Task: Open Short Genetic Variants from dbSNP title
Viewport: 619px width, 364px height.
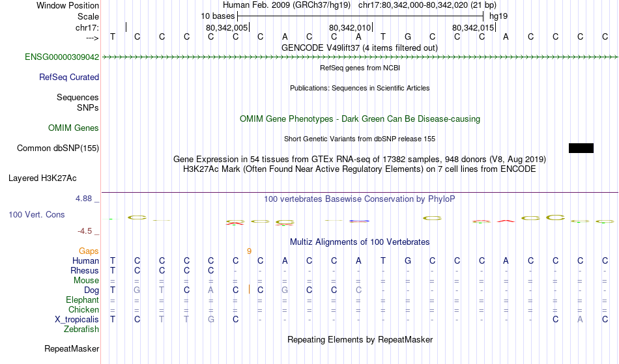Action: (360, 139)
